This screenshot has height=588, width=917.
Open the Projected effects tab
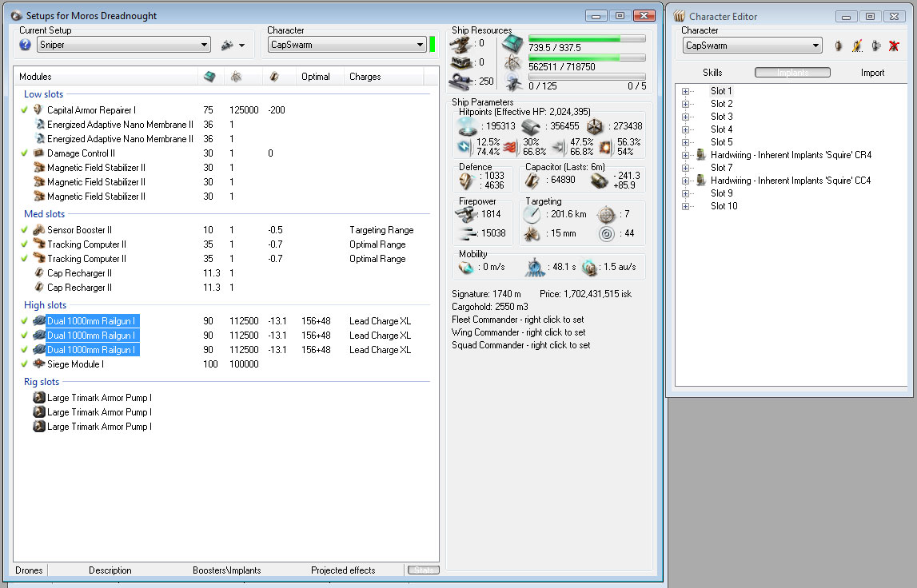(343, 570)
